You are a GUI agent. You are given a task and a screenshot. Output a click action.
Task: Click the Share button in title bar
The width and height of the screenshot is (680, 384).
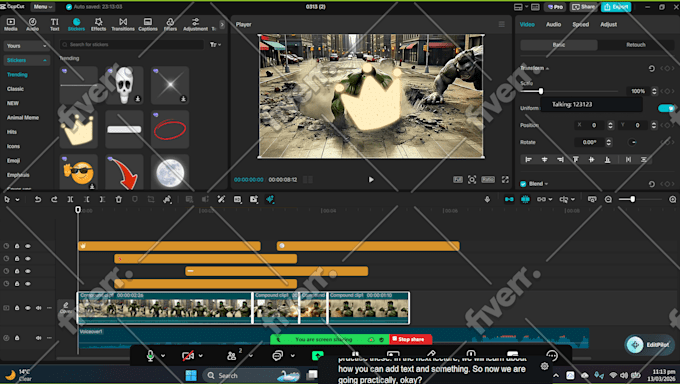584,7
